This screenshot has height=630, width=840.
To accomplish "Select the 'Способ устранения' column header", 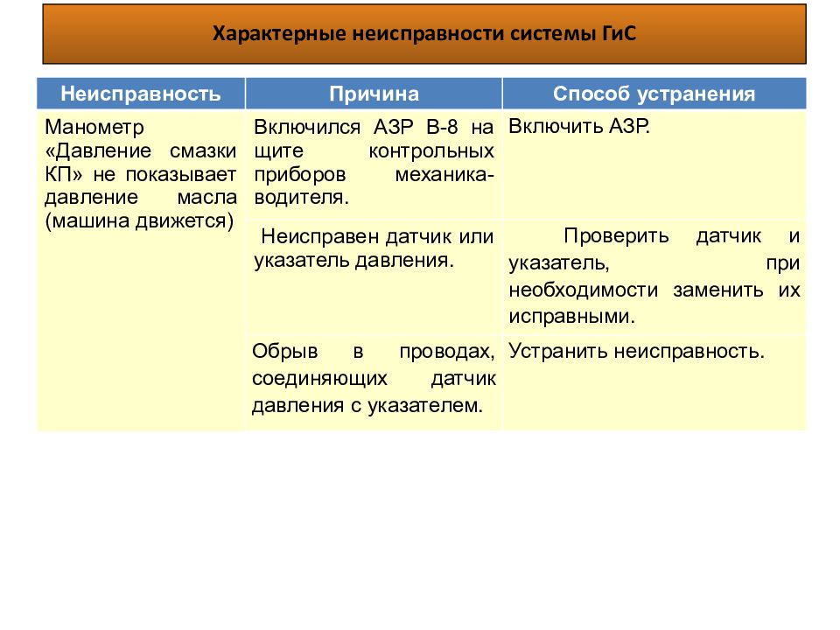I will (x=654, y=94).
